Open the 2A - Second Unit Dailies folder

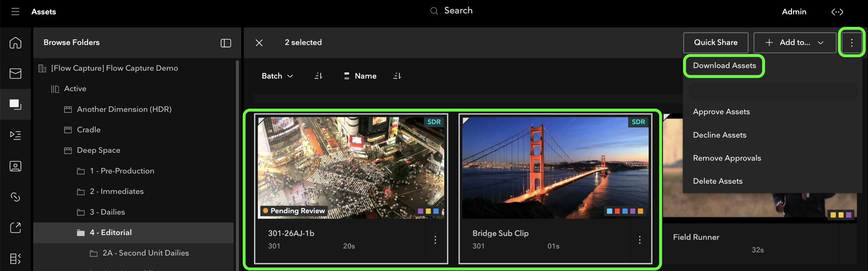[146, 253]
